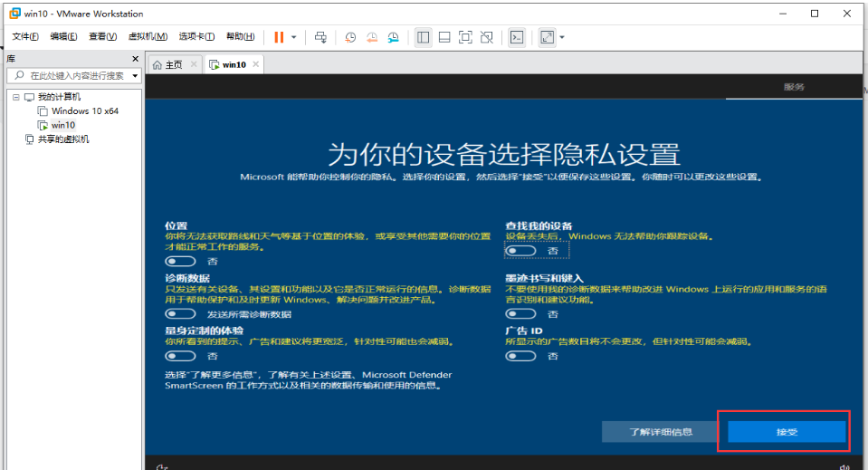Screen dimensions: 868x470
Task: Open the power options dropdown next to pause
Action: (294, 37)
